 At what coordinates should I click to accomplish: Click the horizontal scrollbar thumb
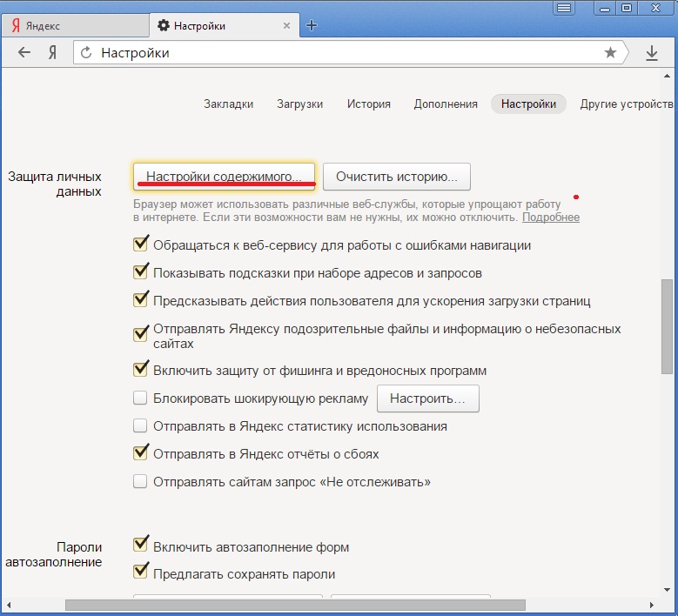click(295, 605)
